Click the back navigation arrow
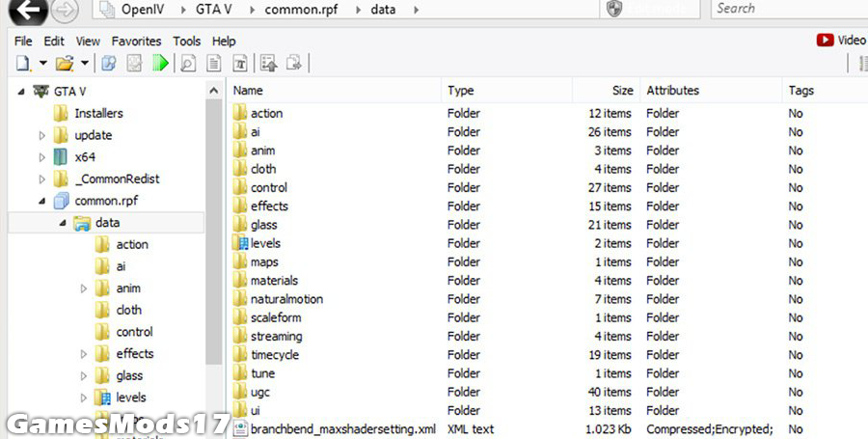The height and width of the screenshot is (439, 868). click(x=28, y=10)
